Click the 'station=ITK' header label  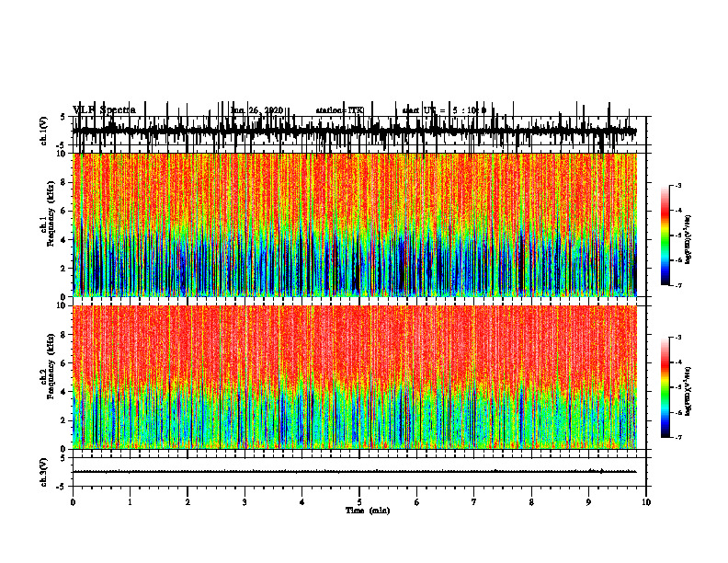point(340,110)
